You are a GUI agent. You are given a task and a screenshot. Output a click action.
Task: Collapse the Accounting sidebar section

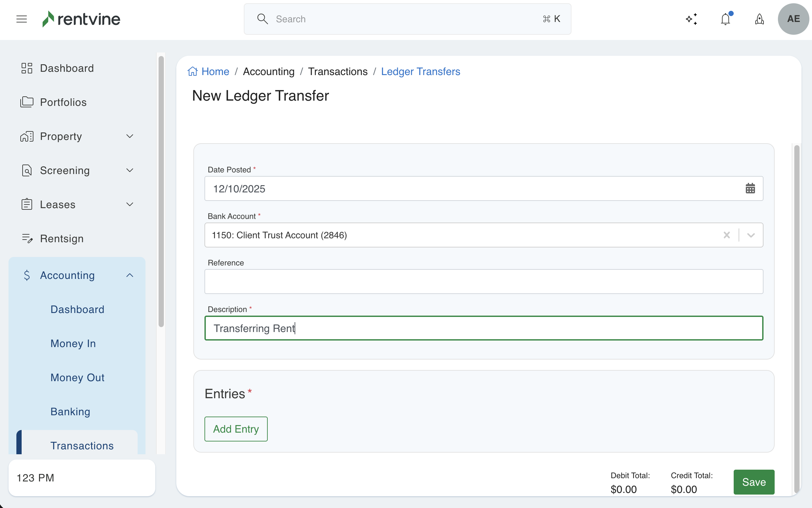coord(130,276)
